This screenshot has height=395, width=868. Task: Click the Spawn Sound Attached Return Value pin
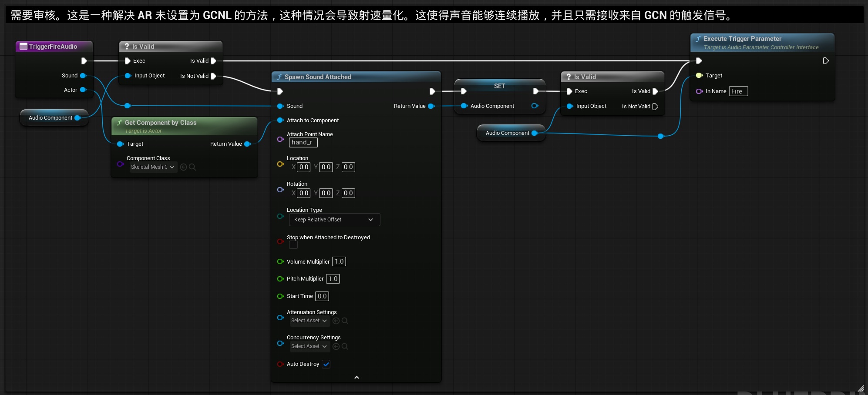click(431, 106)
